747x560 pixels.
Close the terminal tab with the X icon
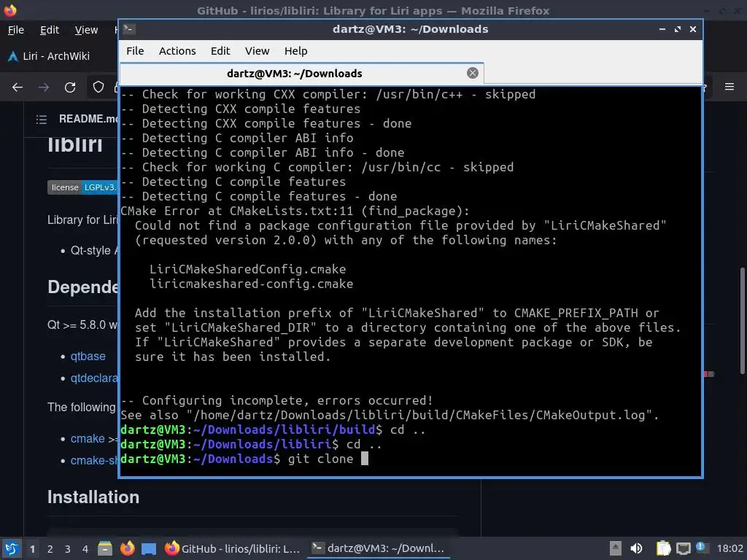[x=473, y=73]
